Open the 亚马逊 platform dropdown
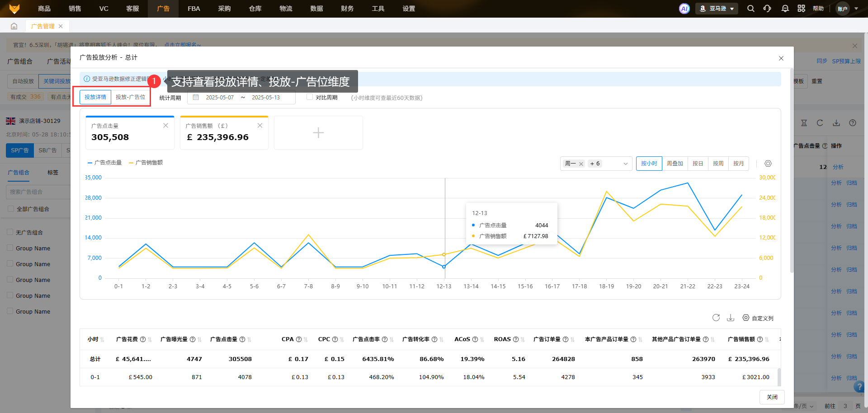The image size is (868, 413). [717, 9]
